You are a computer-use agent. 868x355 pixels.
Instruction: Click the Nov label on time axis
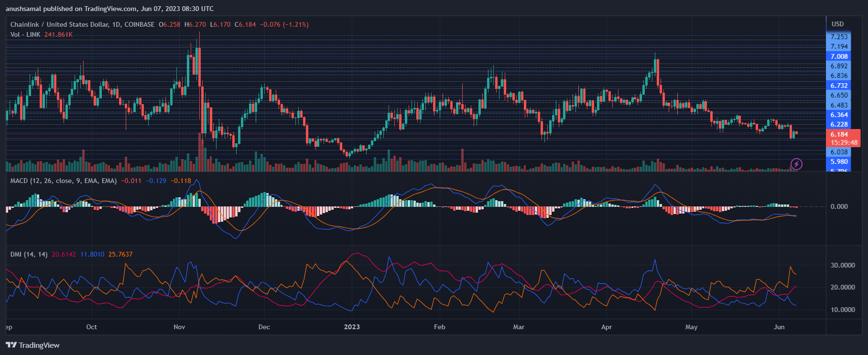[x=179, y=327]
